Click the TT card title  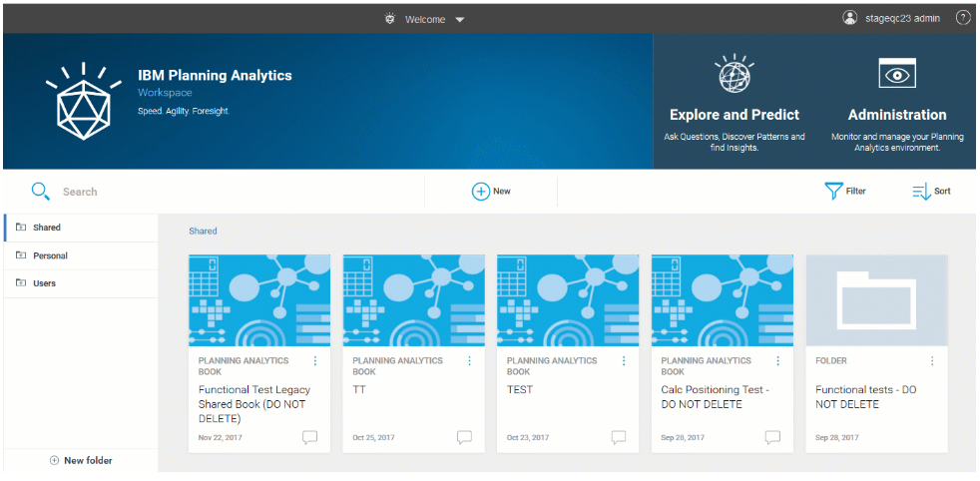(359, 390)
